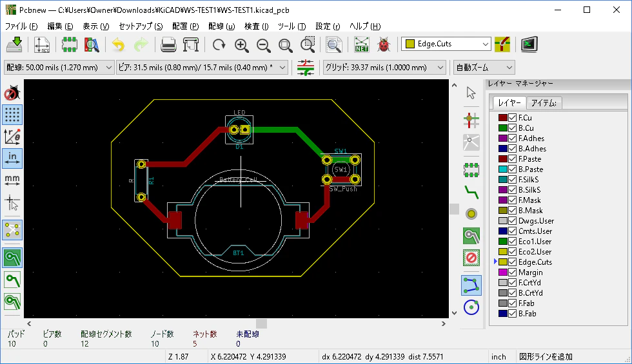Viewport: 632px width, 364px height.
Task: Open the 編集 menu
Action: click(x=60, y=26)
